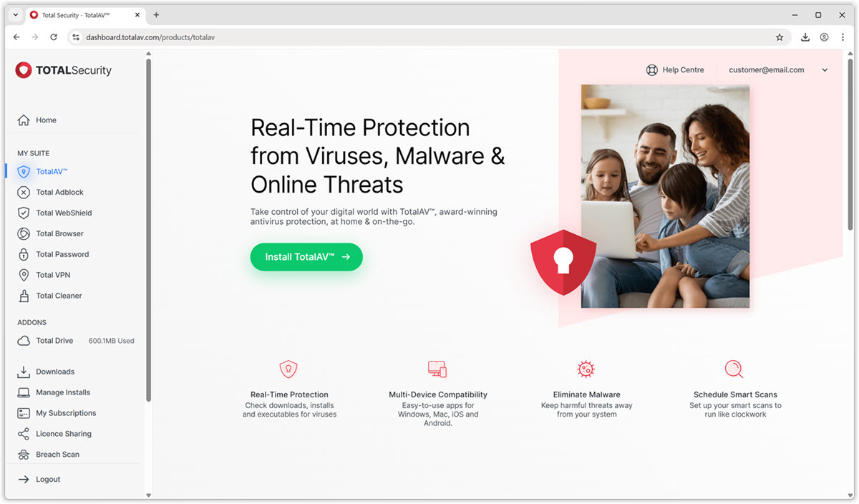Bookmark this page with star icon

click(780, 37)
